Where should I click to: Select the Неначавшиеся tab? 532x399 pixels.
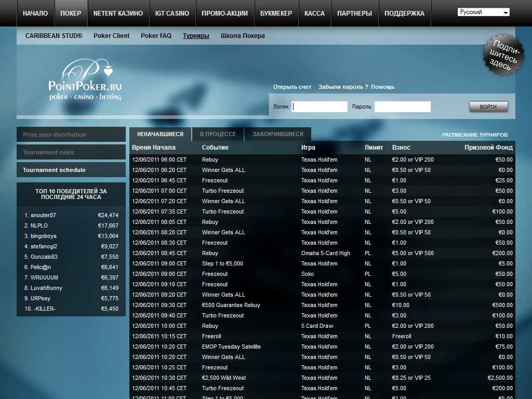point(160,134)
